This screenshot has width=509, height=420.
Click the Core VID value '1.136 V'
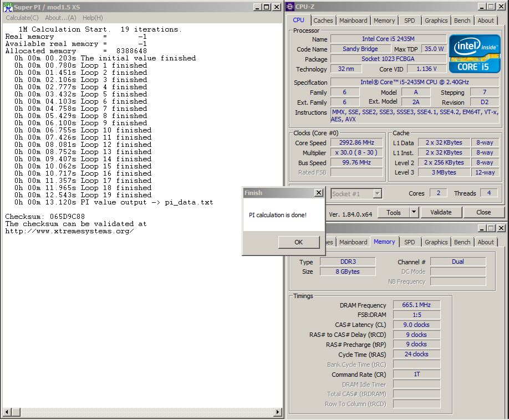coord(426,69)
